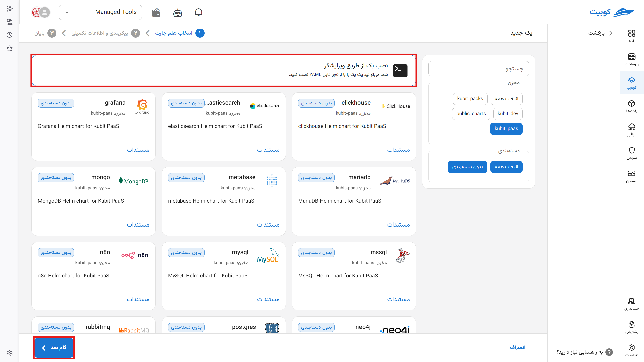This screenshot has width=644, height=362.
Task: Go to خانه home in sidebar
Action: coord(632,36)
